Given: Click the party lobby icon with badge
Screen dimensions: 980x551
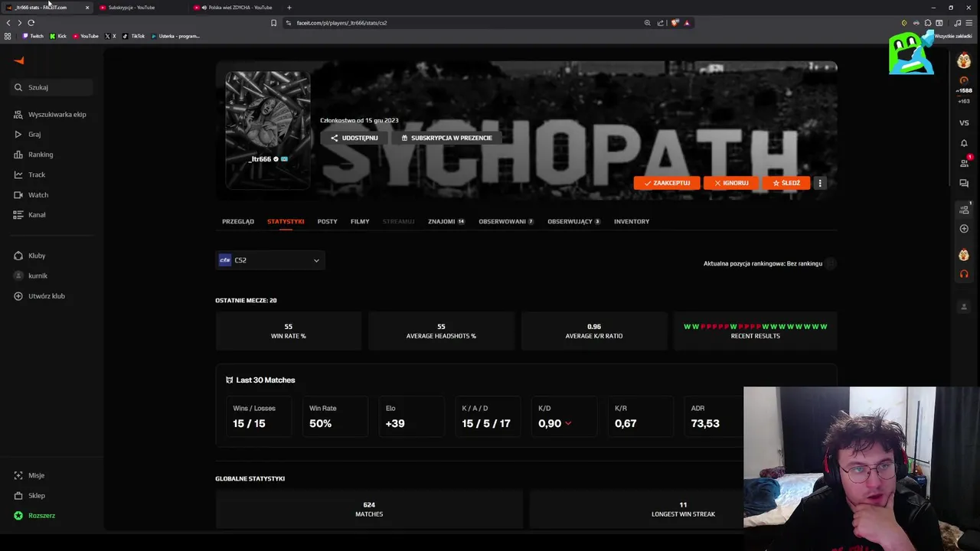Looking at the screenshot, I should coord(965,208).
